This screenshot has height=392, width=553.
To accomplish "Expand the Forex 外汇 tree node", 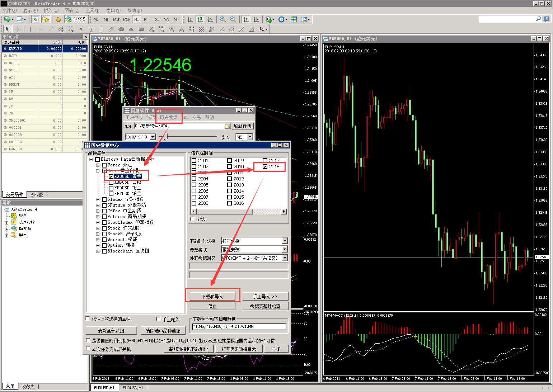I will coord(98,165).
